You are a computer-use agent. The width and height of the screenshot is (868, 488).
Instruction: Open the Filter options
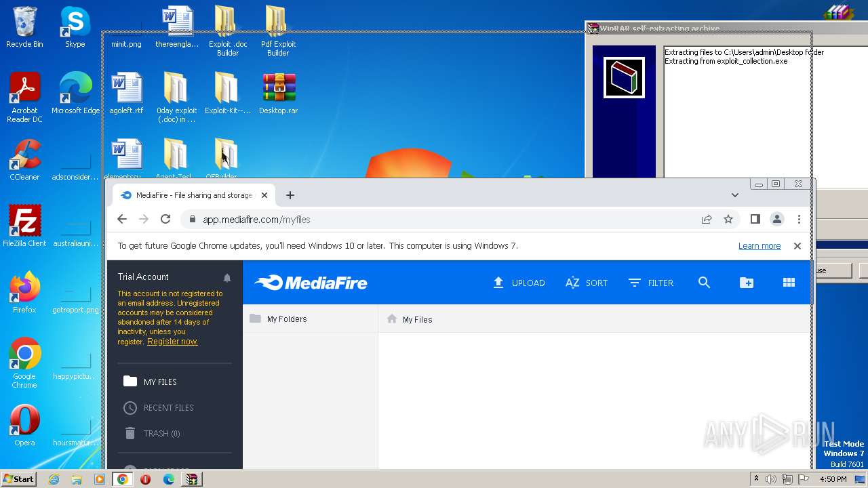[x=651, y=283]
